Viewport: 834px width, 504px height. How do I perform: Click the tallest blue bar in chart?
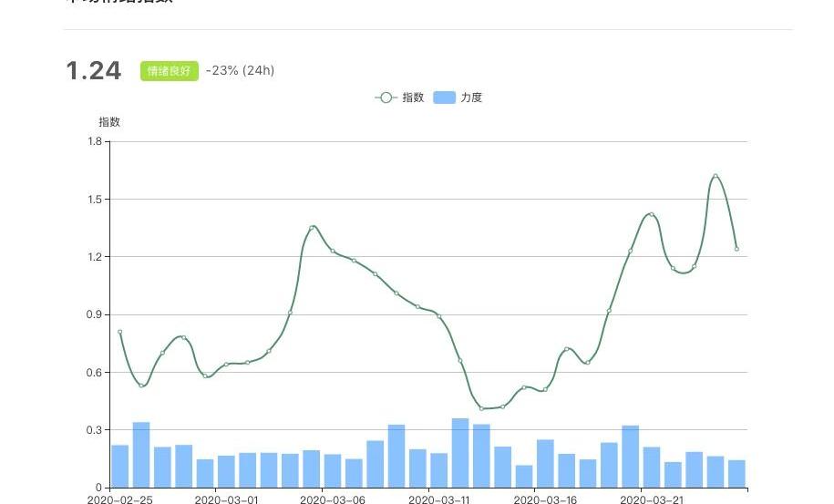[x=460, y=452]
